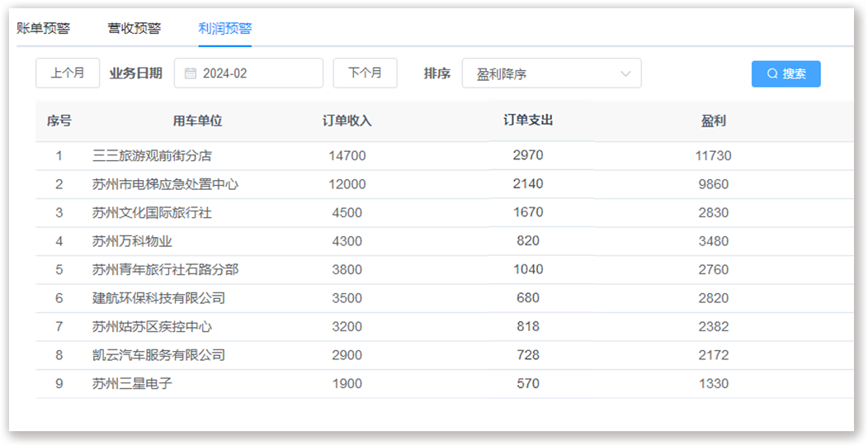Click the 订单收入 column header
868x446 pixels.
pyautogui.click(x=347, y=121)
